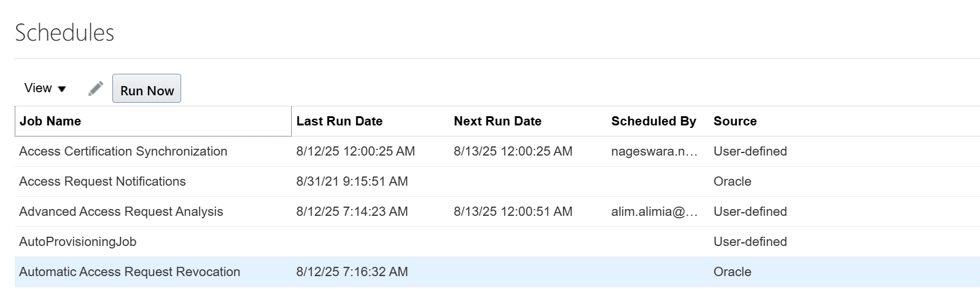The width and height of the screenshot is (980, 289).
Task: Click User-defined source of Access Certification Synchronization
Action: 750,151
